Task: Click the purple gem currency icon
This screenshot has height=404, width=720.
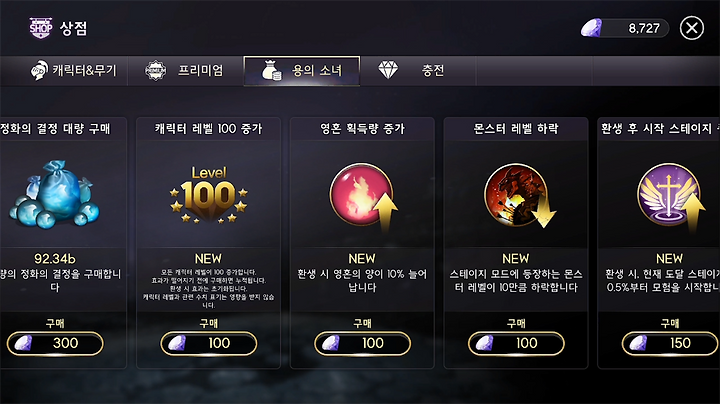Action: (591, 28)
